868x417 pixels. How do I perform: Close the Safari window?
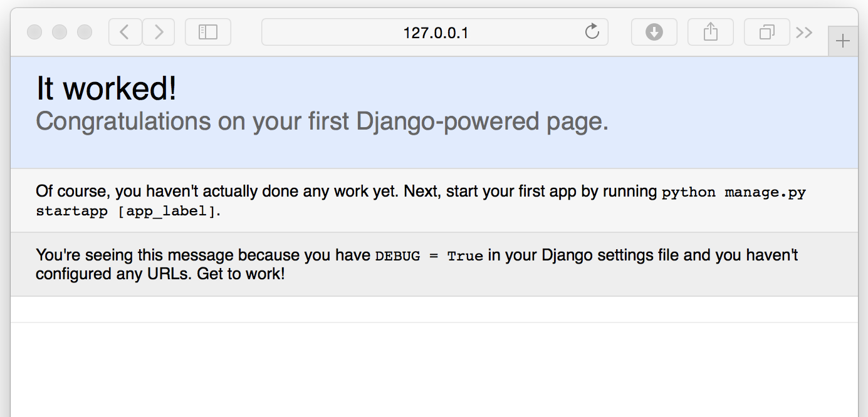coord(34,32)
